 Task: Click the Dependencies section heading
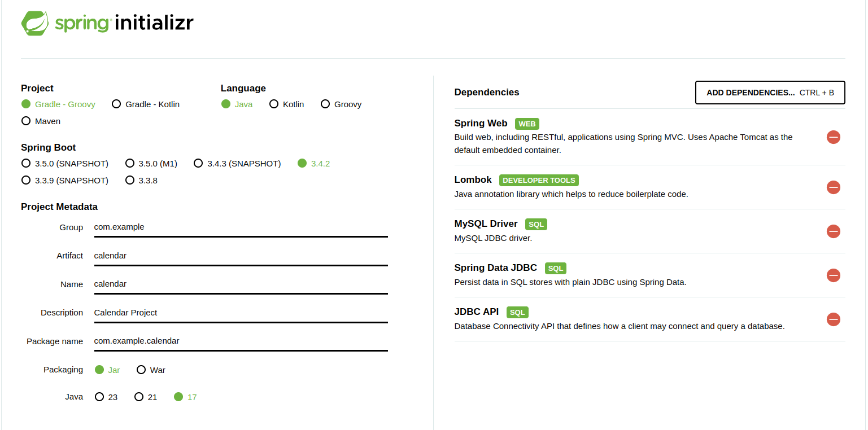[x=487, y=92]
